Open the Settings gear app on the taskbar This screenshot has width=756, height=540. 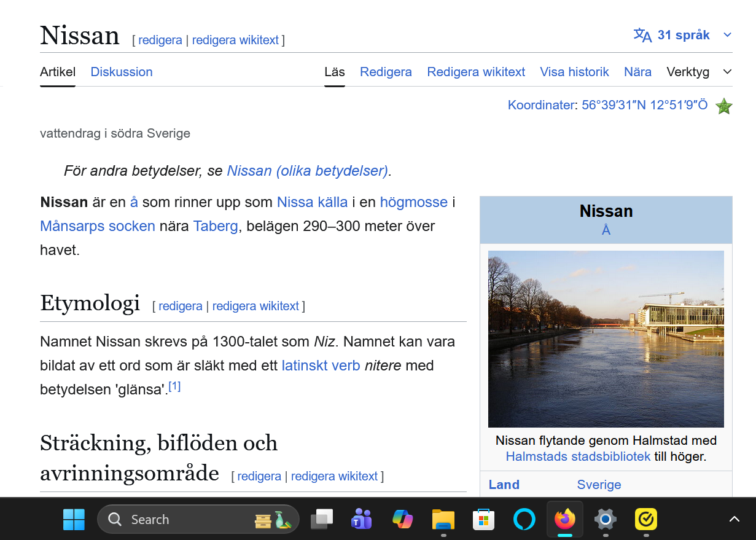(x=606, y=520)
